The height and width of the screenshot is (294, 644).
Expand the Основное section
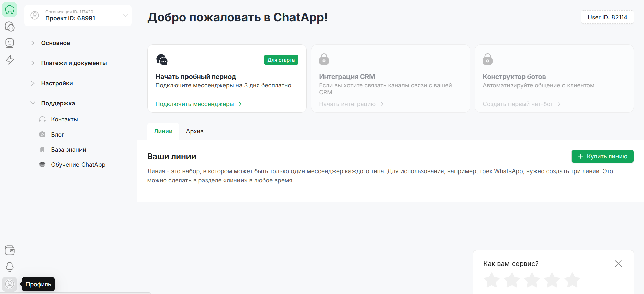(55, 43)
